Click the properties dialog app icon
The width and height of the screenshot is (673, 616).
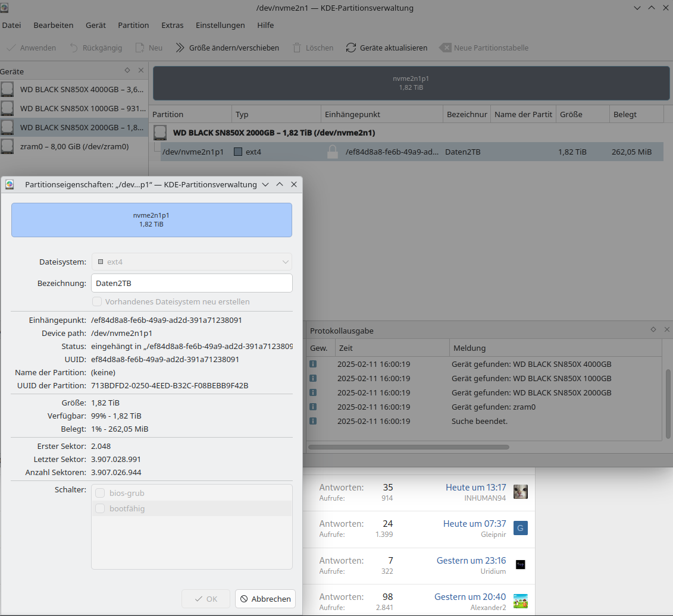[x=10, y=184]
